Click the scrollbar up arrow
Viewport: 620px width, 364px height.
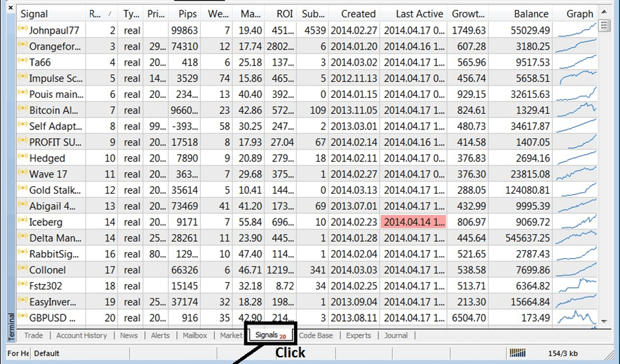[x=604, y=12]
